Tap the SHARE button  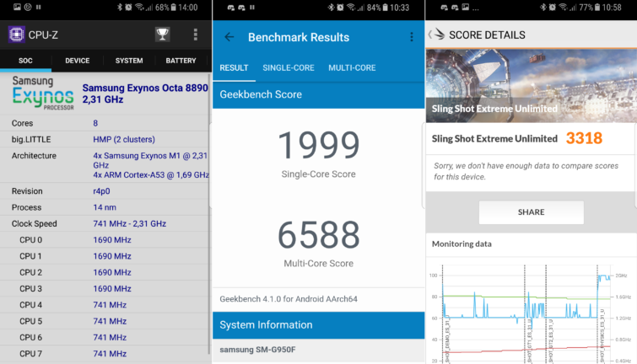point(531,212)
